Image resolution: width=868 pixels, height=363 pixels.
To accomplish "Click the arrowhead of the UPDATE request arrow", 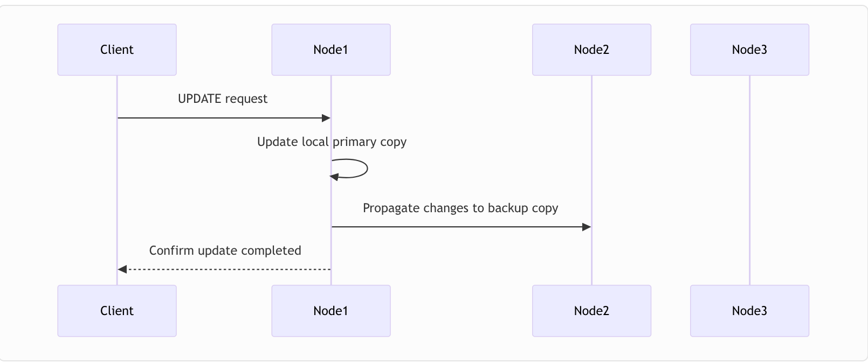I will (x=326, y=118).
